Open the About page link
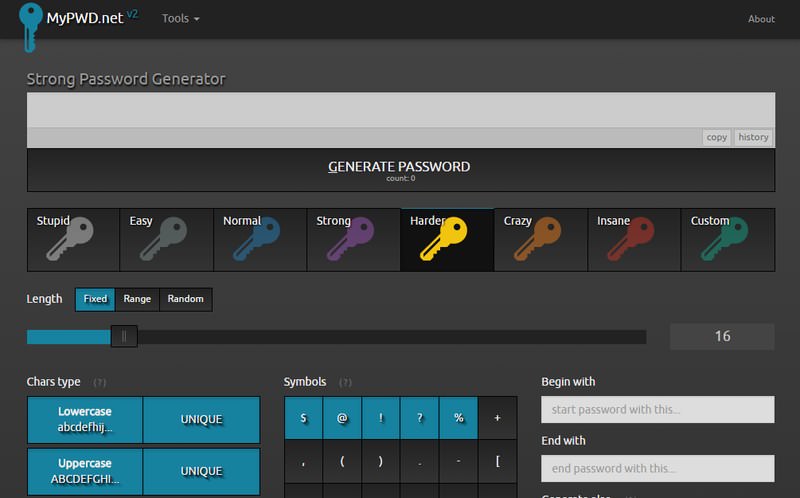 (x=761, y=19)
